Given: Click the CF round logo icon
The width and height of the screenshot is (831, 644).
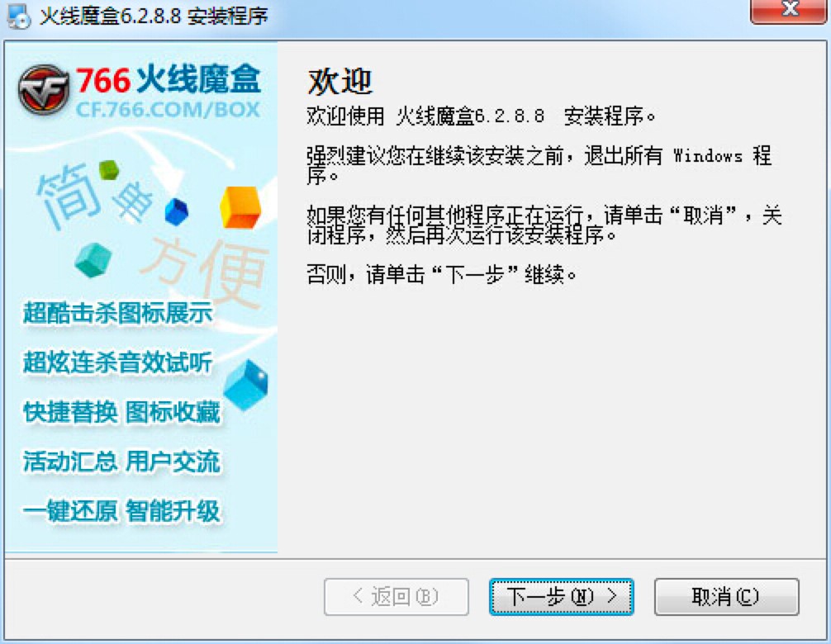Looking at the screenshot, I should [44, 89].
